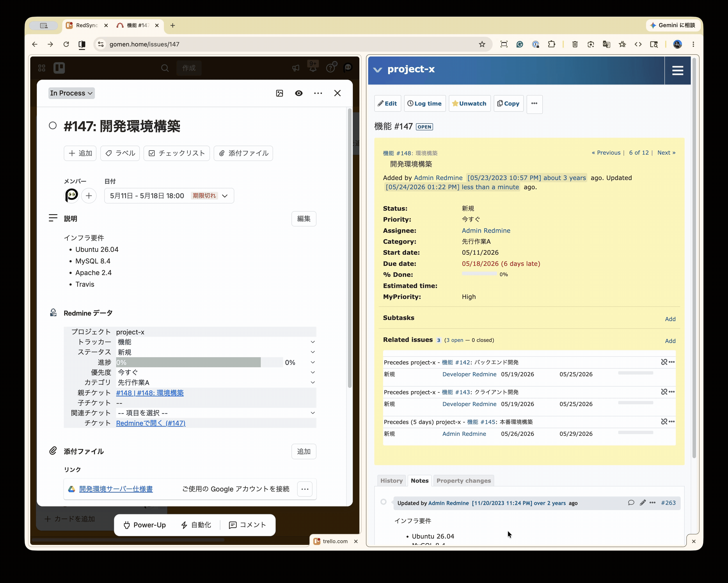
Task: Open In Process list dropdown
Action: tap(71, 93)
